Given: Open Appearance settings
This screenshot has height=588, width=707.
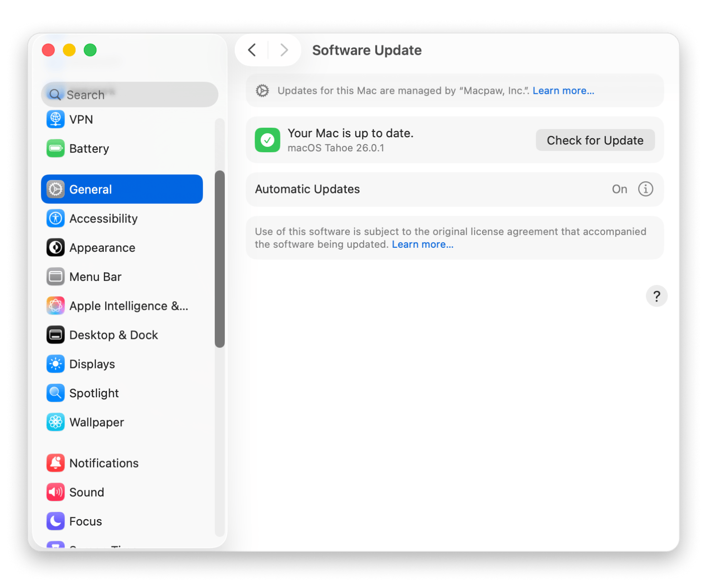Looking at the screenshot, I should [x=102, y=247].
